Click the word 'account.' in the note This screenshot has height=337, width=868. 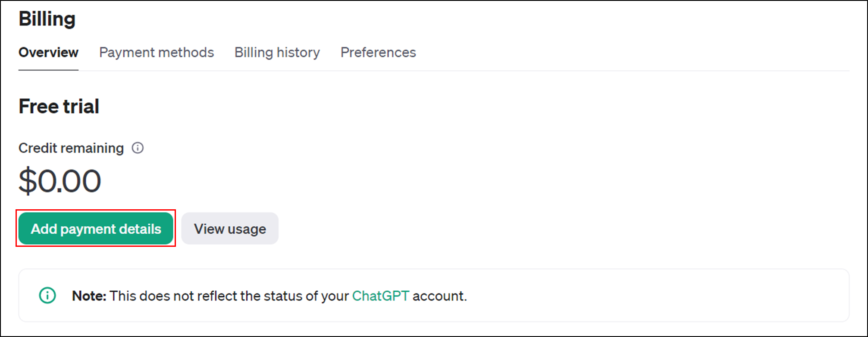click(440, 296)
